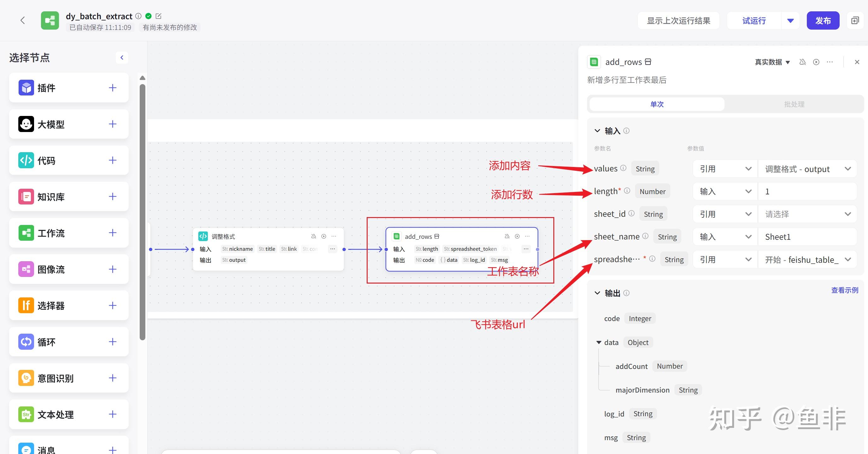
Task: Click the back arrow beside workflow title
Action: (x=23, y=20)
